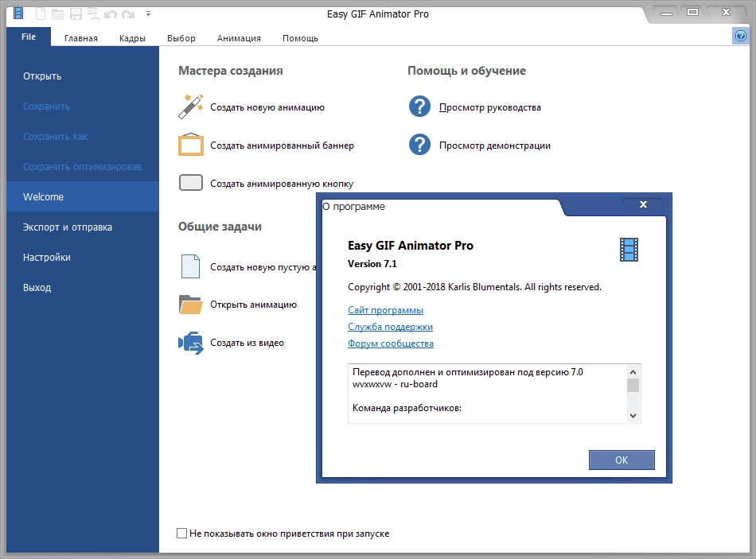Click inside the credits text box
This screenshot has height=559, width=756.
(488, 394)
